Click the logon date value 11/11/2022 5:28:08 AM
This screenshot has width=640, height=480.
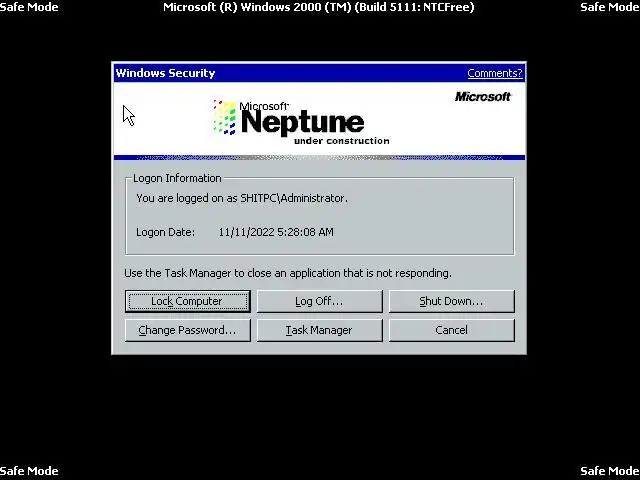tap(276, 232)
